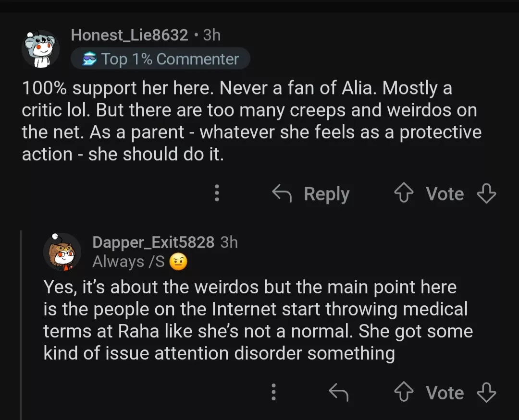
Task: Tap the raised-eyebrow emoji in the flair
Action: pos(178,262)
